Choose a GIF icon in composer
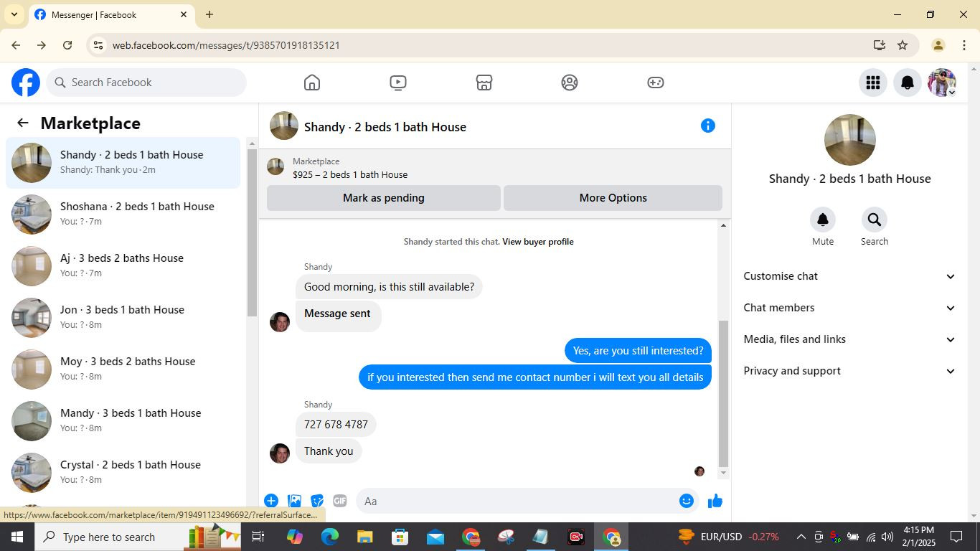This screenshot has height=551, width=980. pyautogui.click(x=340, y=501)
